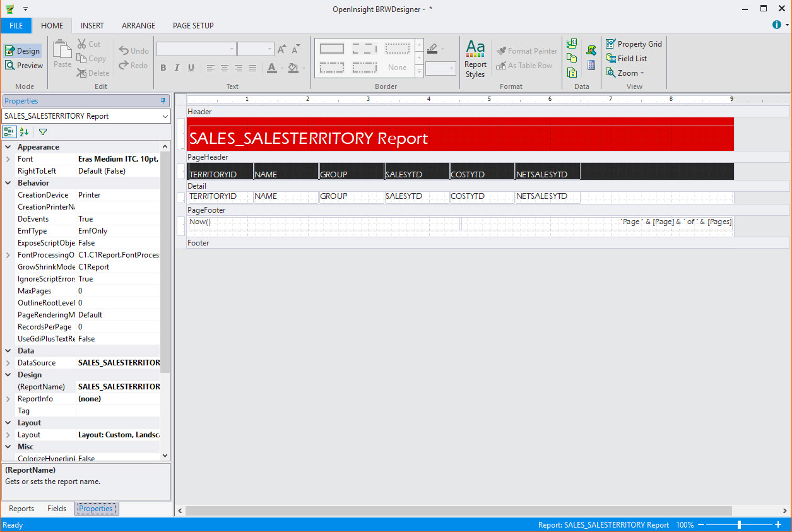Click the report info page icon
This screenshot has width=792, height=532.
572,73
